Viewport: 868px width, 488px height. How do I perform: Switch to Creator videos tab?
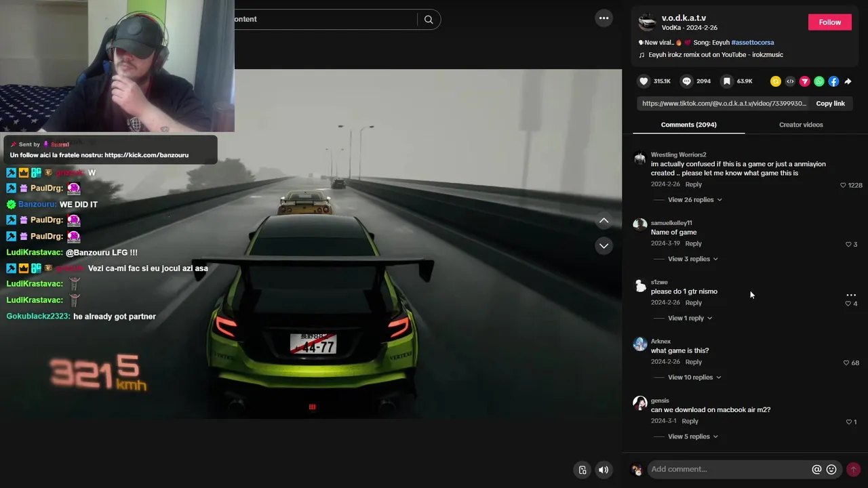pyautogui.click(x=801, y=125)
